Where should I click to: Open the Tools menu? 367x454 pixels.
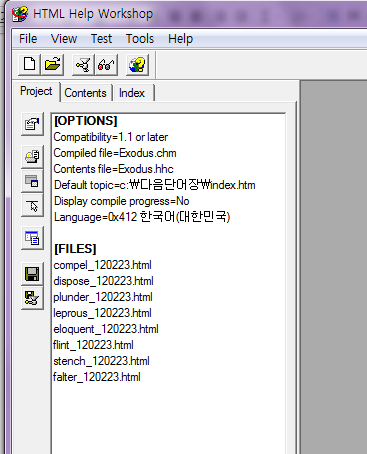pos(140,39)
